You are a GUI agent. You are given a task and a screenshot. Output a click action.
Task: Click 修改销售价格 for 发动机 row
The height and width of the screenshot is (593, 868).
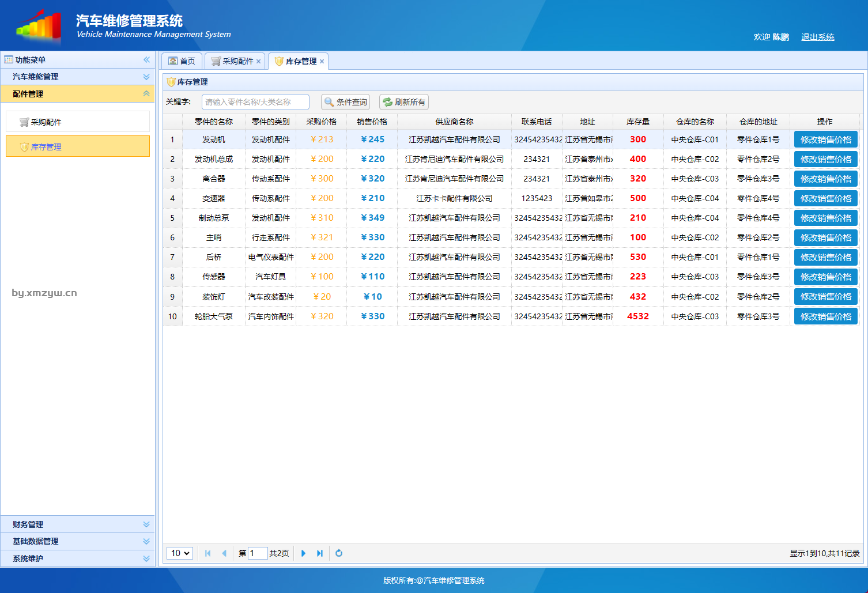825,139
